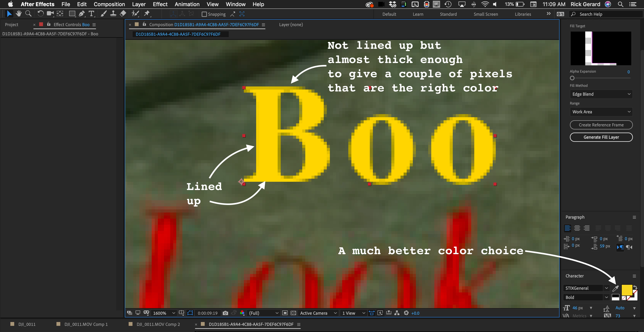Take a snapshot with camera icon
644x332 pixels.
pyautogui.click(x=225, y=313)
